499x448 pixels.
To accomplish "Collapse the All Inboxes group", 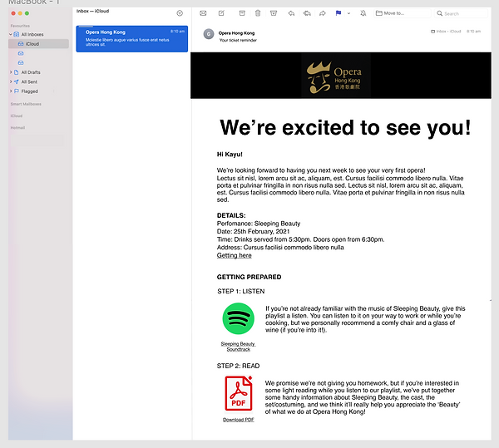I will coord(11,34).
